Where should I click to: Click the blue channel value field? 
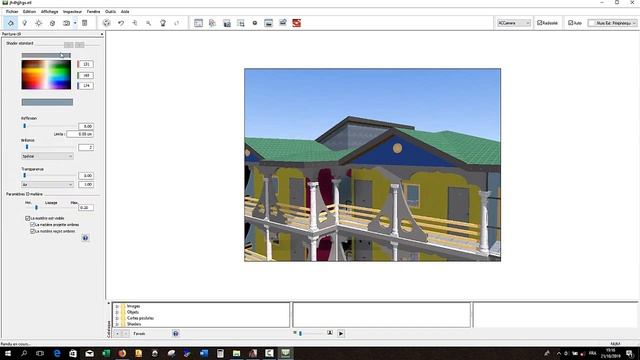point(86,86)
